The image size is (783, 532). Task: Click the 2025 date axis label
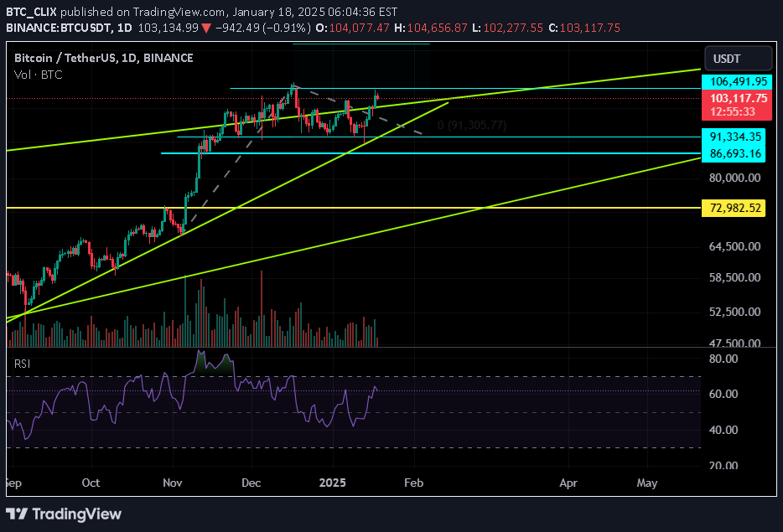[x=333, y=483]
